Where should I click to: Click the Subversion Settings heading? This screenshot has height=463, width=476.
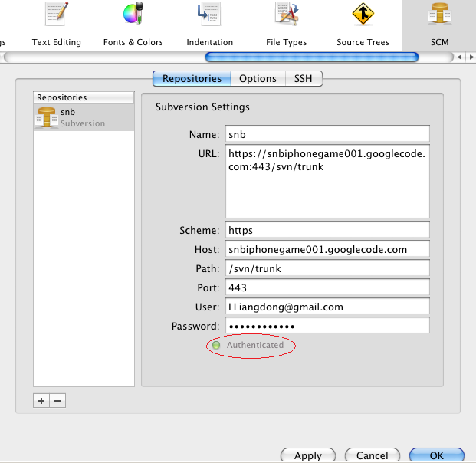pyautogui.click(x=202, y=107)
